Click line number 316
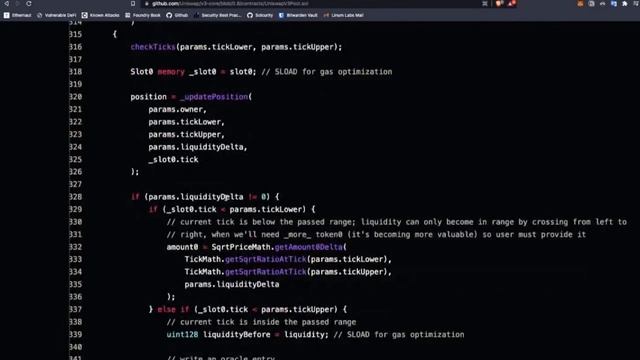 coord(76,47)
